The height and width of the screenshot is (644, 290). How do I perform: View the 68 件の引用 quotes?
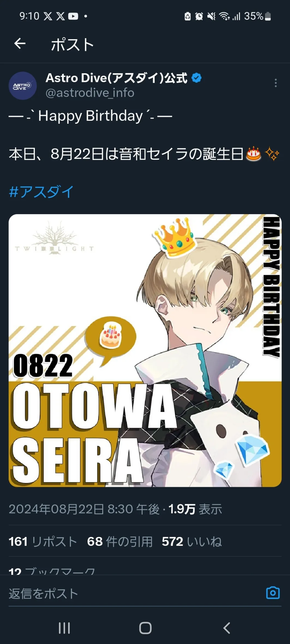pos(120,542)
